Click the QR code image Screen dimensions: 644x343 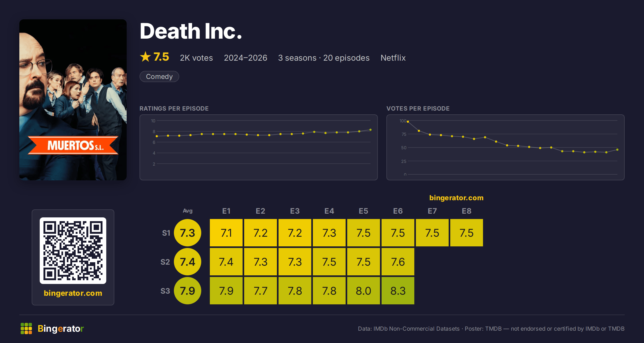[x=73, y=250]
